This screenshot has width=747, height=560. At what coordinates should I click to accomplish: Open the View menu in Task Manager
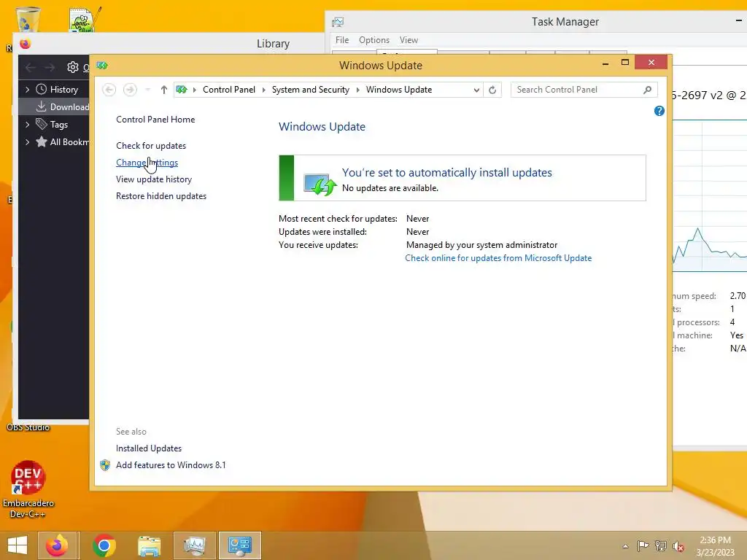(409, 40)
